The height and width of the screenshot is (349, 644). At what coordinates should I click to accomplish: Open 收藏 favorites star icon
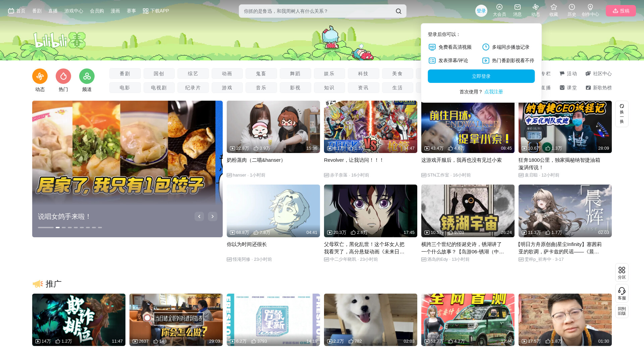(554, 7)
